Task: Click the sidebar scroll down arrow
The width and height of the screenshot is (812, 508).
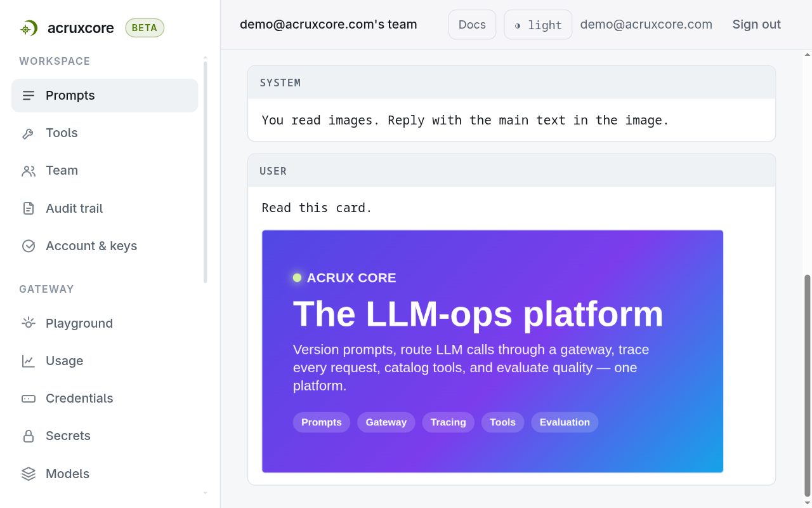Action: (205, 493)
